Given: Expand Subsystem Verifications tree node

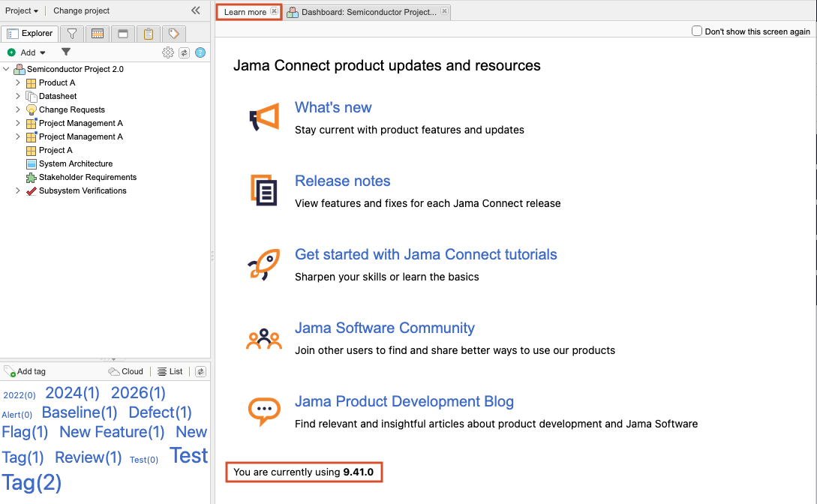Looking at the screenshot, I should (x=18, y=190).
